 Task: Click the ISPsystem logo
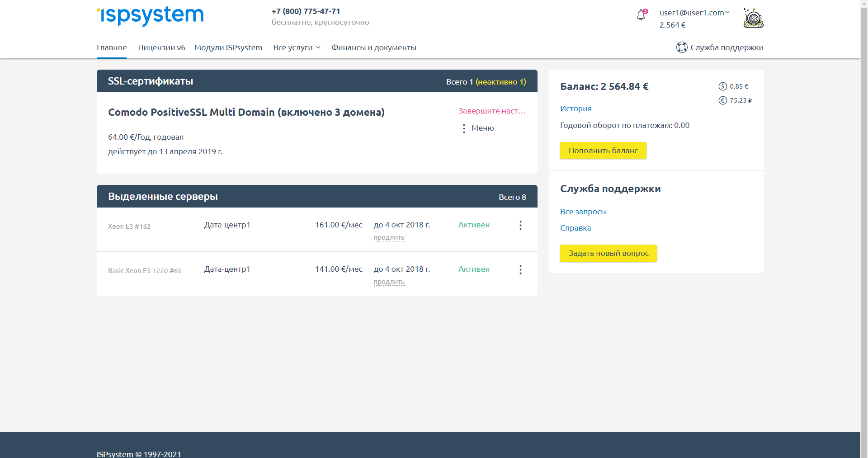click(150, 16)
